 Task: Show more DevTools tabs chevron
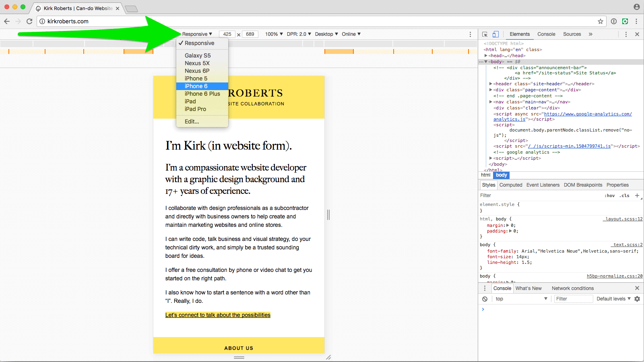click(x=590, y=34)
